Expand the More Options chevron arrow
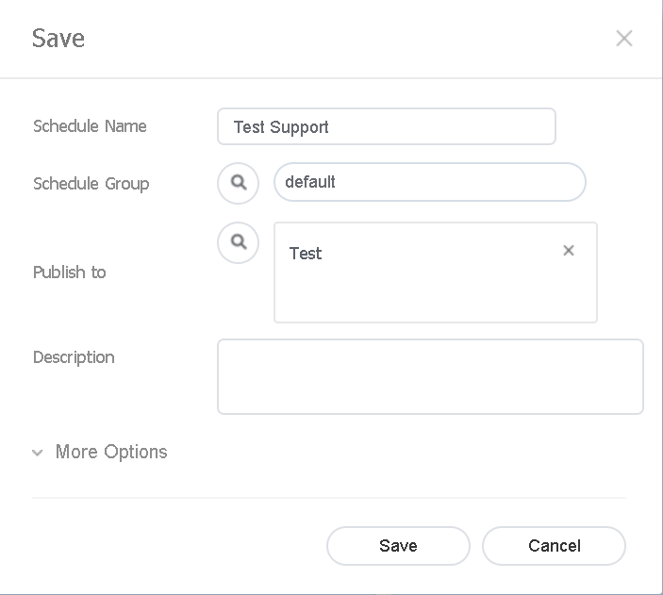 pyautogui.click(x=38, y=453)
